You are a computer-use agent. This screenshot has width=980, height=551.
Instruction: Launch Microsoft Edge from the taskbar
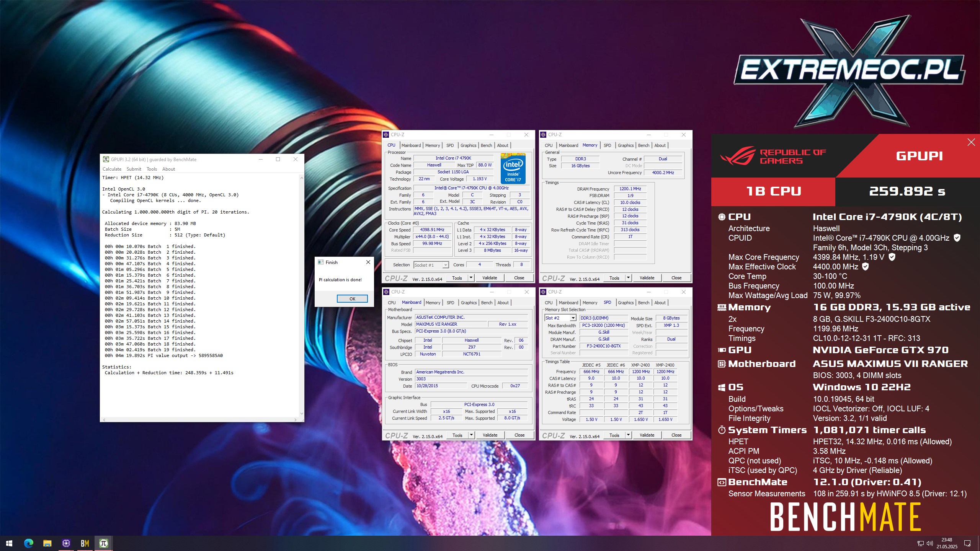pos(29,543)
